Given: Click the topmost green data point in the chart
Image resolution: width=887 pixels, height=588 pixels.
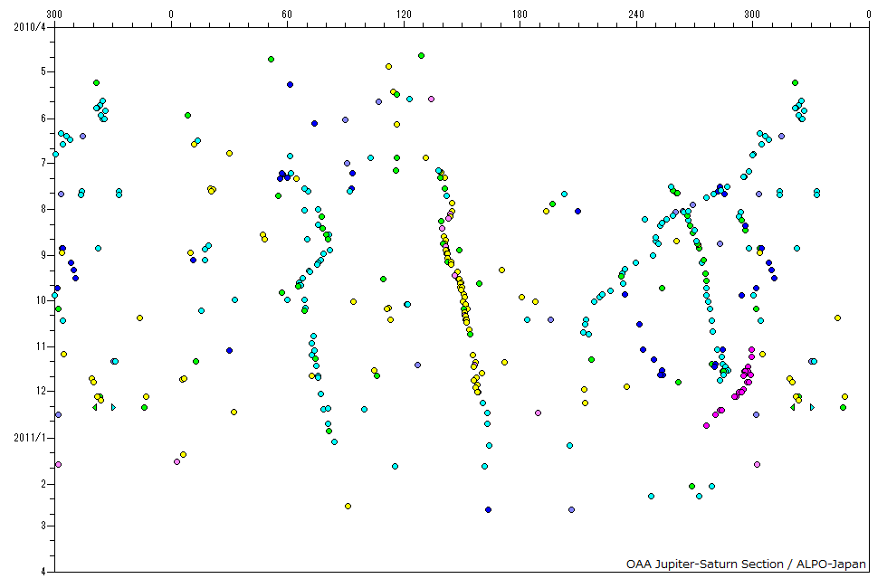Looking at the screenshot, I should pyautogui.click(x=422, y=55).
